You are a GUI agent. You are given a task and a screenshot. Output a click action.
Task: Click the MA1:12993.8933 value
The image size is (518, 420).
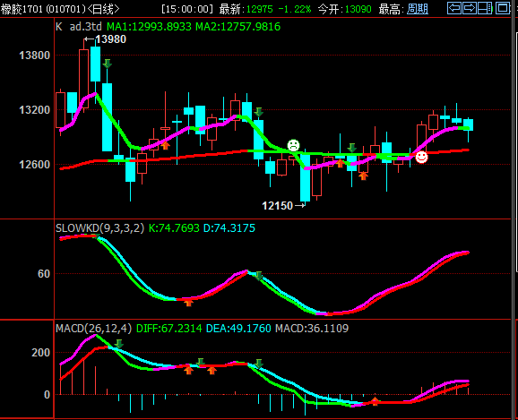click(x=150, y=27)
